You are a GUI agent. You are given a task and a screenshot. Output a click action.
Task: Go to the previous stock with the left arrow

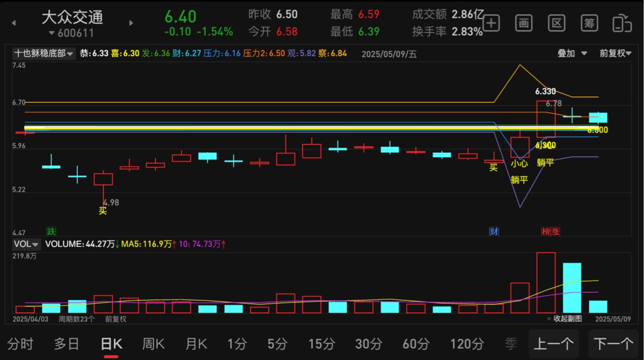point(14,22)
